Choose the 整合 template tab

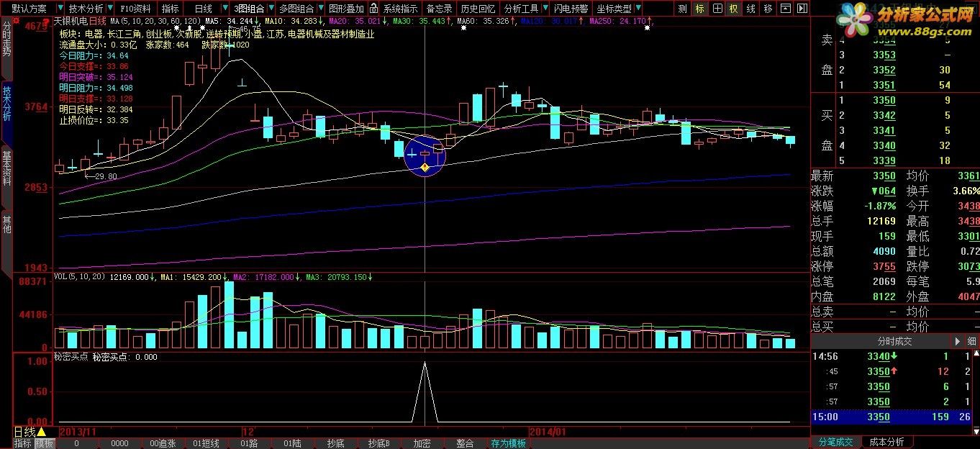465,443
